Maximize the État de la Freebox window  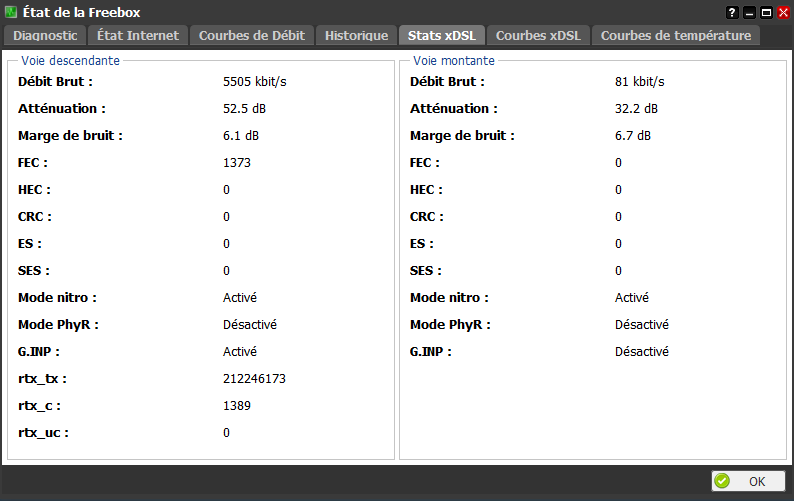(766, 13)
